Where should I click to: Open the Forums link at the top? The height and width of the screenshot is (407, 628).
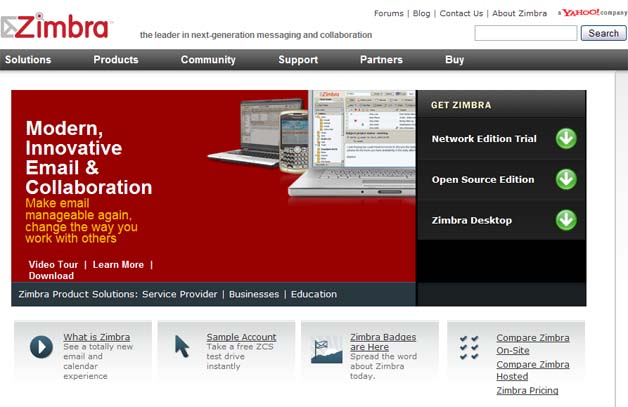click(x=389, y=14)
